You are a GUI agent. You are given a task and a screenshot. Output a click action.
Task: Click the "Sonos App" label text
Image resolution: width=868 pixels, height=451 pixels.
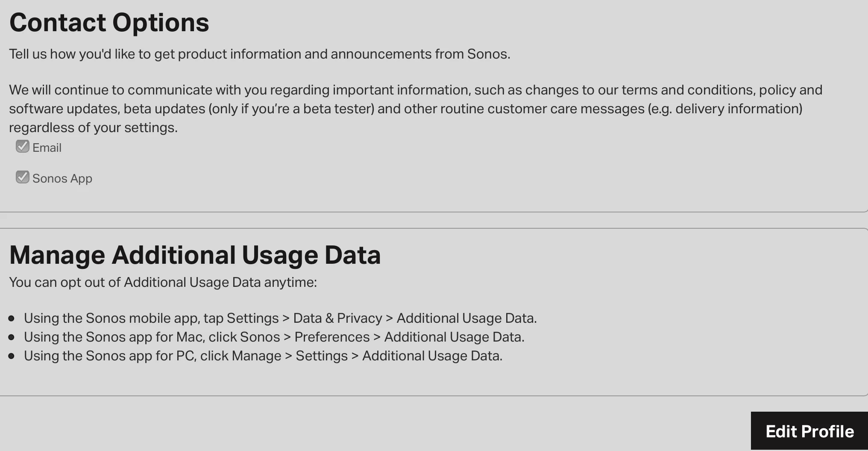coord(62,179)
